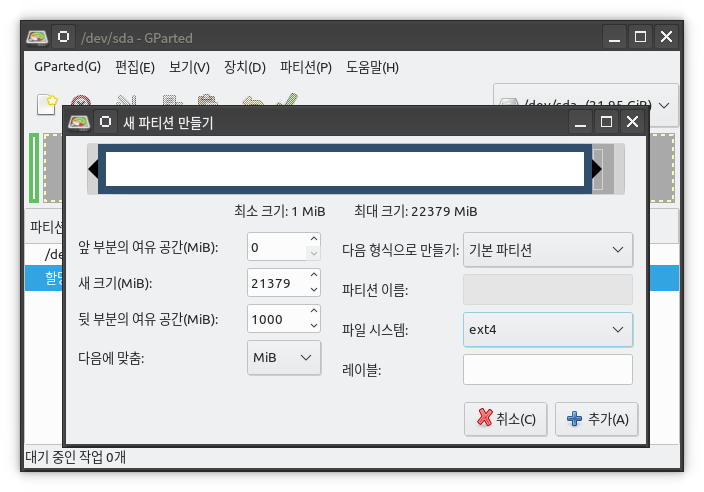The height and width of the screenshot is (492, 704).
Task: Open the 파일 시스템 ext4 dropdown
Action: click(x=548, y=330)
